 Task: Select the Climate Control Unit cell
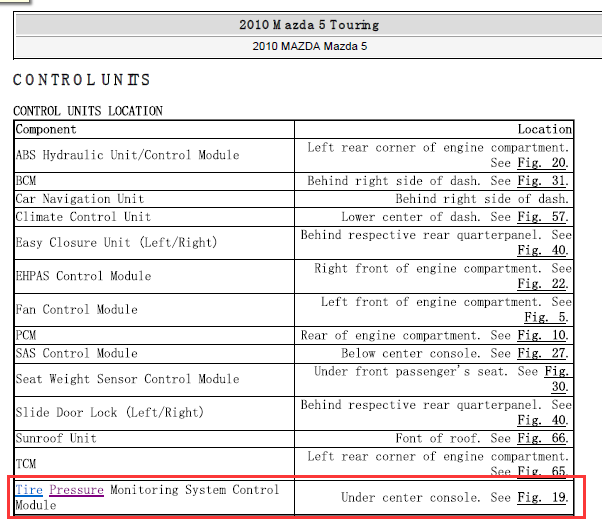(154, 217)
